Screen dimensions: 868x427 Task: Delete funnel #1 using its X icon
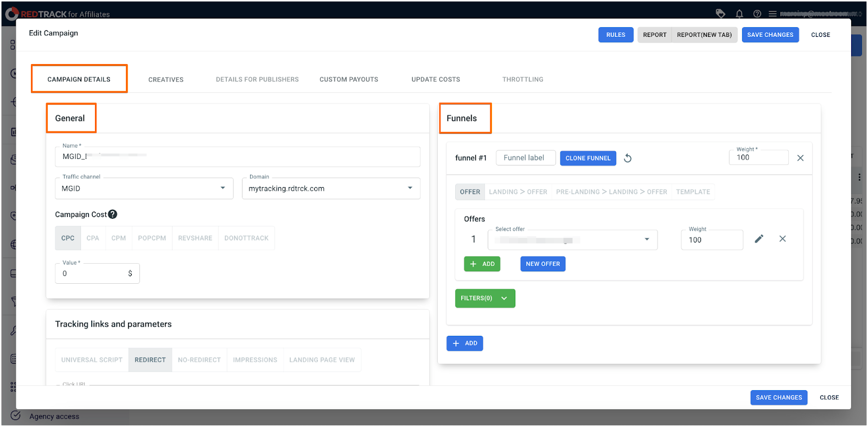coord(800,158)
